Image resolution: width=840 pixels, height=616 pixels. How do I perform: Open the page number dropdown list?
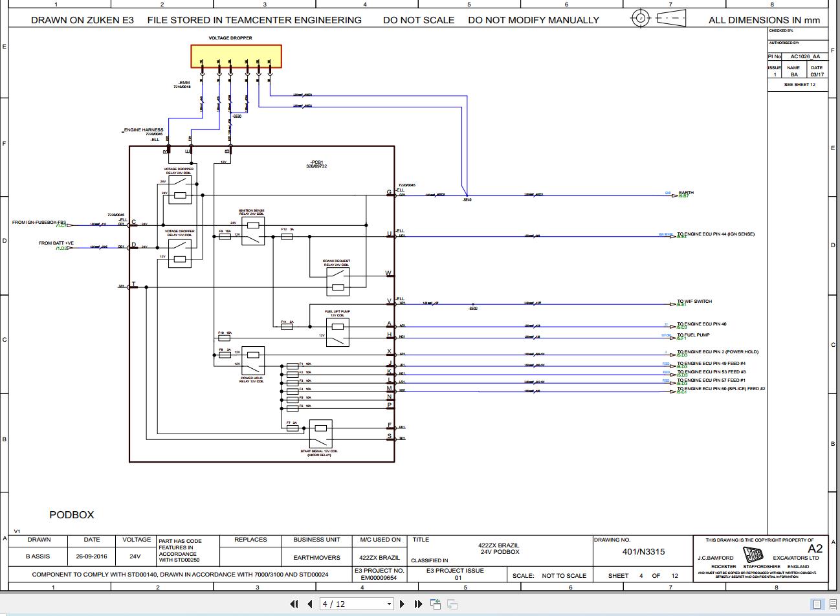(x=388, y=603)
